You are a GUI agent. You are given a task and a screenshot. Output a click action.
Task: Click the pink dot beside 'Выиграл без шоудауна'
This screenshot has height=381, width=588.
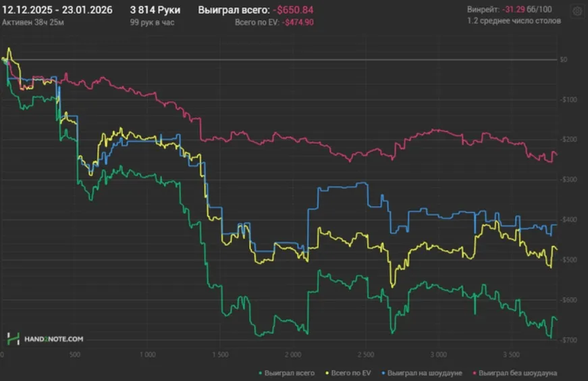click(x=474, y=372)
